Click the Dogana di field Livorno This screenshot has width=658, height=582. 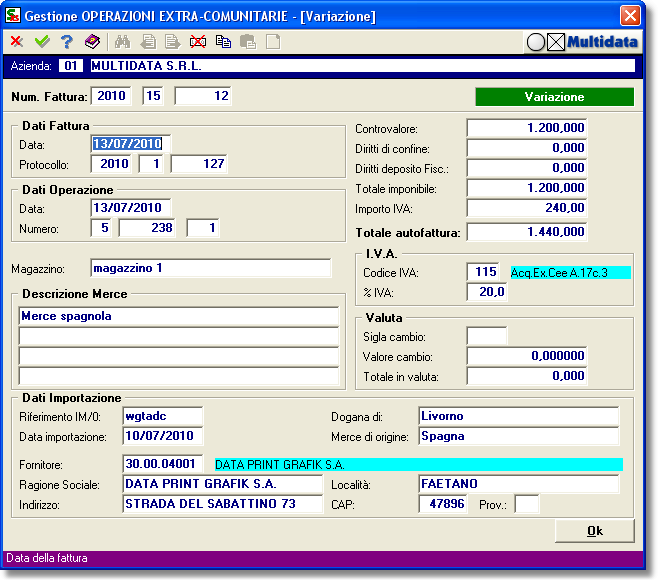click(x=519, y=416)
